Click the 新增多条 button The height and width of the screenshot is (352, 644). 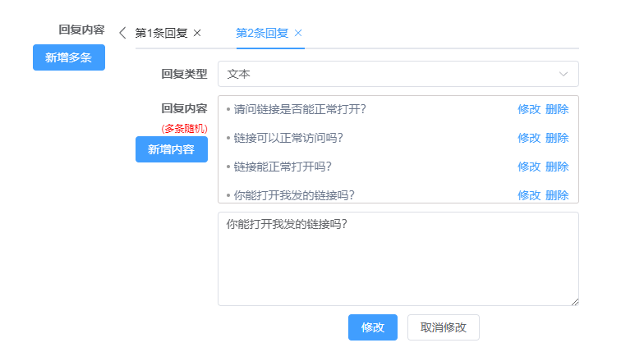click(69, 57)
